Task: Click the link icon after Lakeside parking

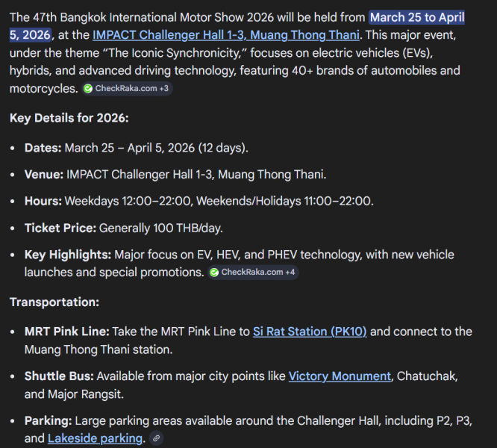Action: [156, 439]
